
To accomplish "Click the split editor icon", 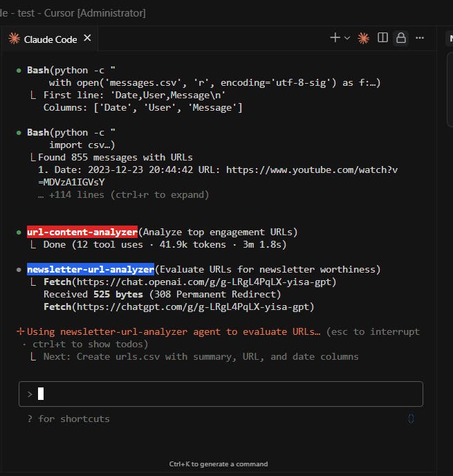I will tap(382, 38).
